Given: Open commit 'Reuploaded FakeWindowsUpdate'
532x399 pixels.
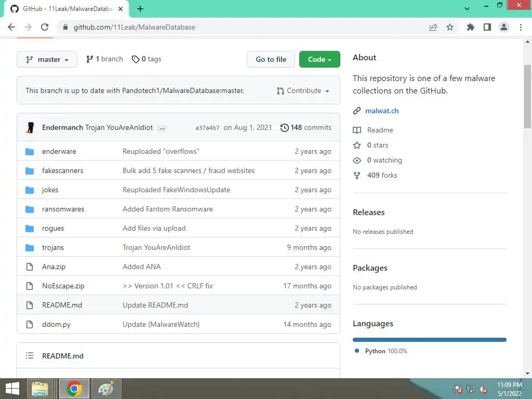Looking at the screenshot, I should coord(177,190).
